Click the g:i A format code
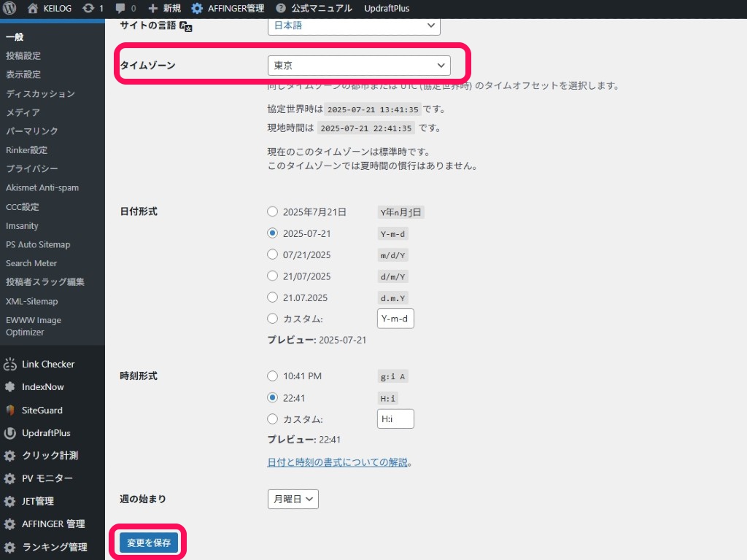The height and width of the screenshot is (560, 747). pyautogui.click(x=392, y=377)
